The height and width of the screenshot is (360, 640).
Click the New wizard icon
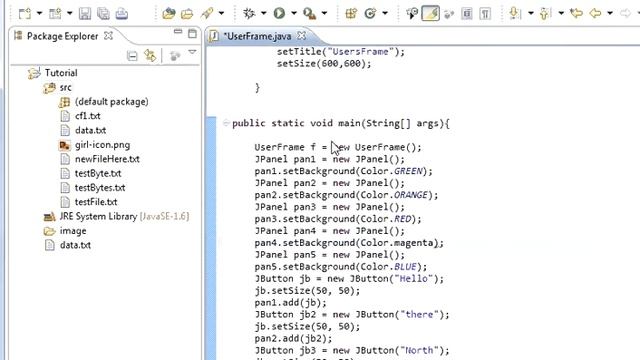point(24,13)
